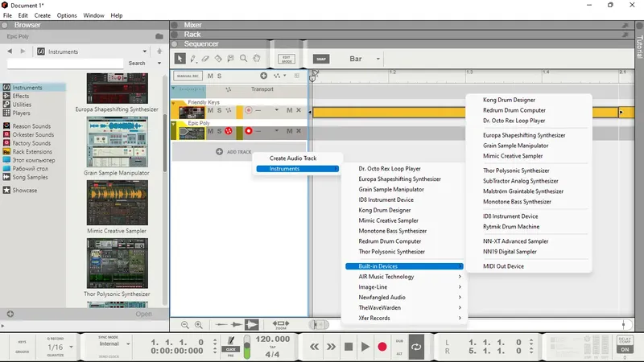The width and height of the screenshot is (644, 362).
Task: Select the Mute tool
Action: coord(231,59)
